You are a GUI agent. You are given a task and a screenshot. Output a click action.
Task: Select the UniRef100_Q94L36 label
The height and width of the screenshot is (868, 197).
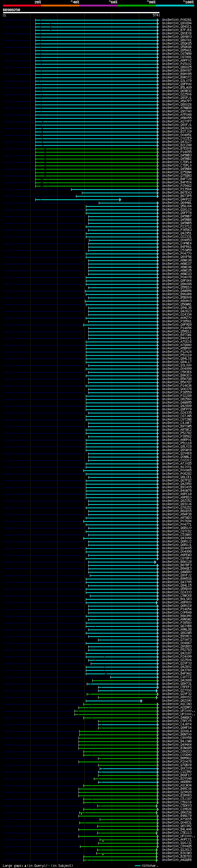point(177,308)
